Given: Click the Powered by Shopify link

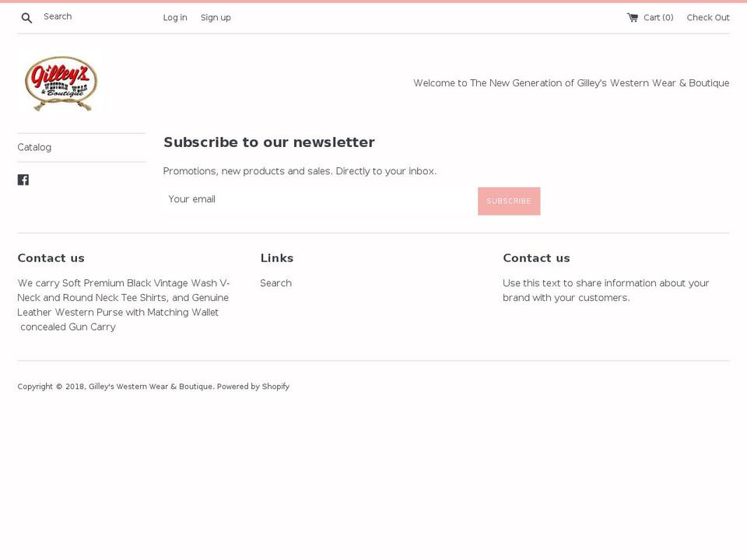Looking at the screenshot, I should (x=253, y=387).
